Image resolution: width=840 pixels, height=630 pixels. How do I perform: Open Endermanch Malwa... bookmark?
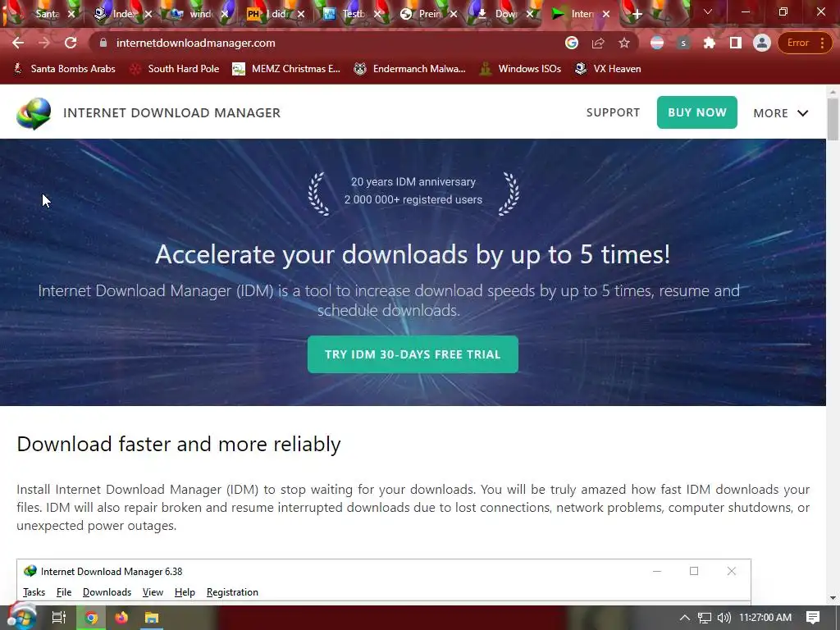(410, 69)
